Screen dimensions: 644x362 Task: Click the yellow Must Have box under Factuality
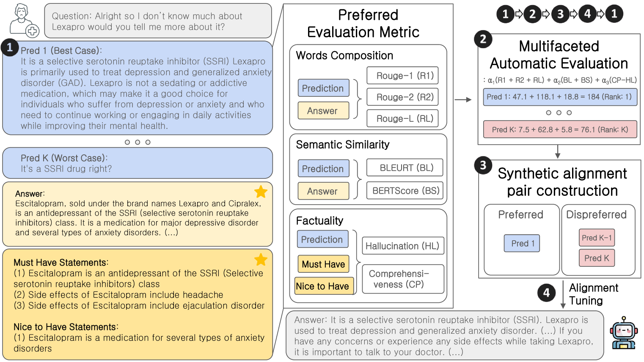click(x=323, y=264)
